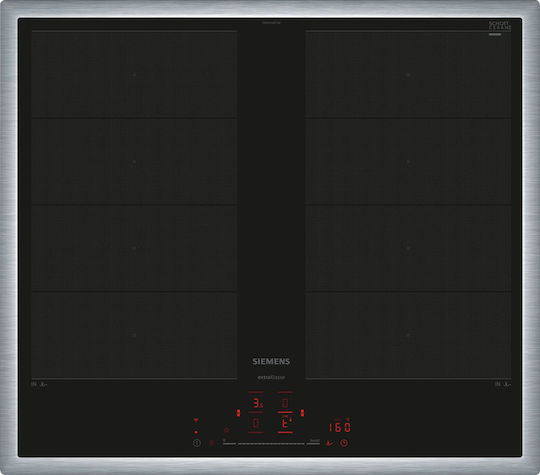The width and height of the screenshot is (540, 475).
Task: Toggle the right flexZone link indicator
Action: [302, 413]
